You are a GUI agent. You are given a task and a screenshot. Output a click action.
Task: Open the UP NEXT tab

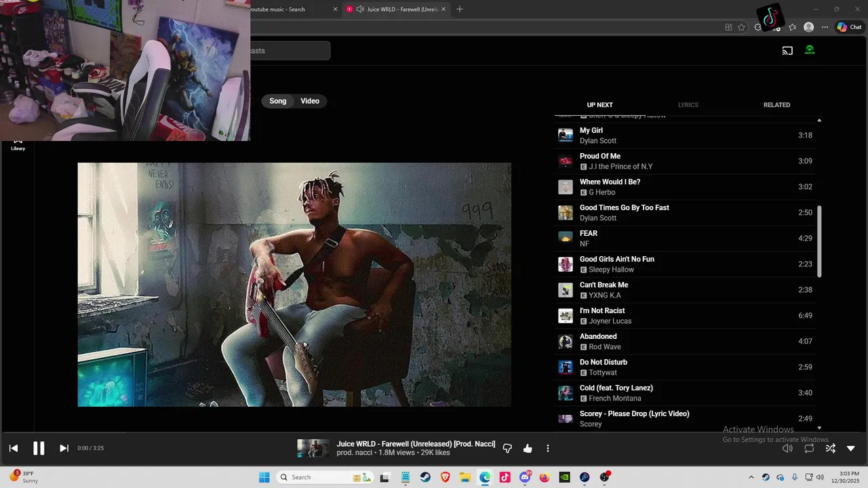599,105
